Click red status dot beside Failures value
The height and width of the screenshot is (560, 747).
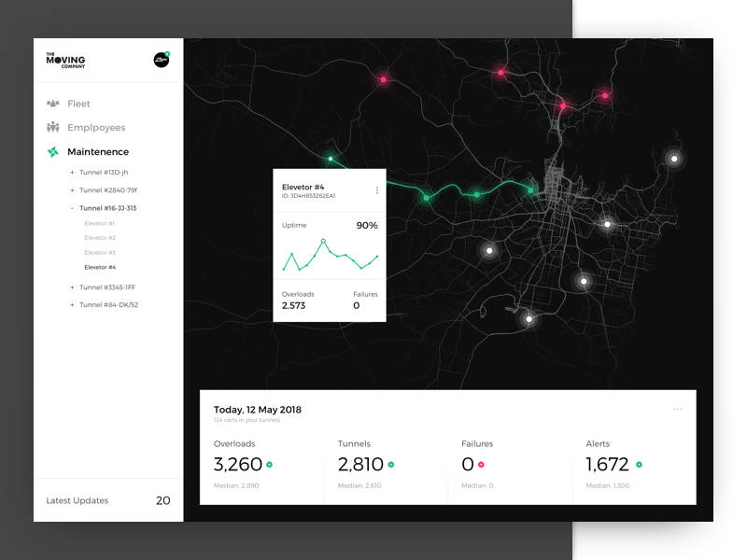click(481, 464)
